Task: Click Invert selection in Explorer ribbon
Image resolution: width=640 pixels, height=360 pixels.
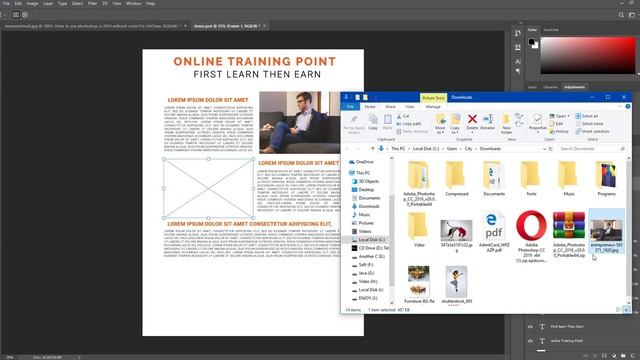Action: coord(593,131)
